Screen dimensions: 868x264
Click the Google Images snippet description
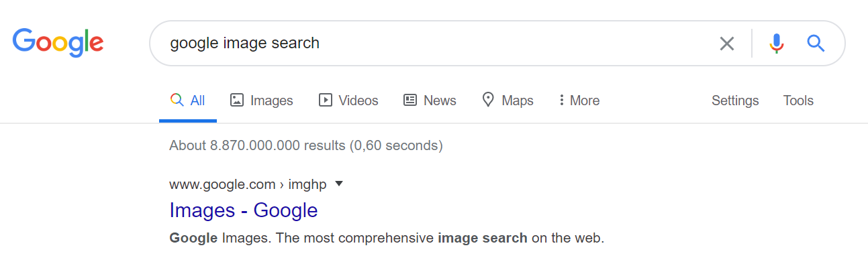pos(387,238)
